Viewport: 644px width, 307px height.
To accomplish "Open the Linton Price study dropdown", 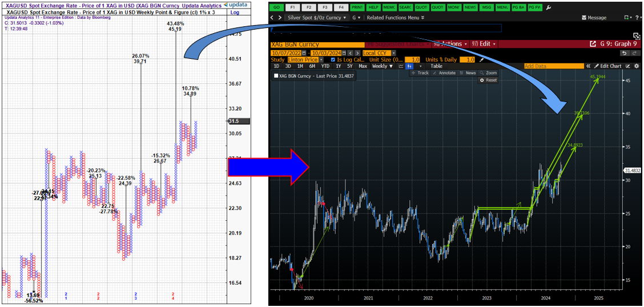I will coord(321,59).
